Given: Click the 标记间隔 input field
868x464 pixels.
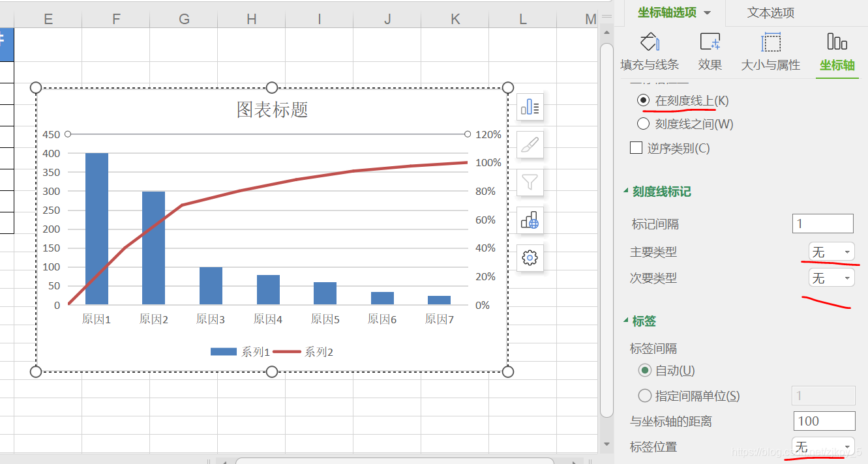Looking at the screenshot, I should click(x=823, y=224).
